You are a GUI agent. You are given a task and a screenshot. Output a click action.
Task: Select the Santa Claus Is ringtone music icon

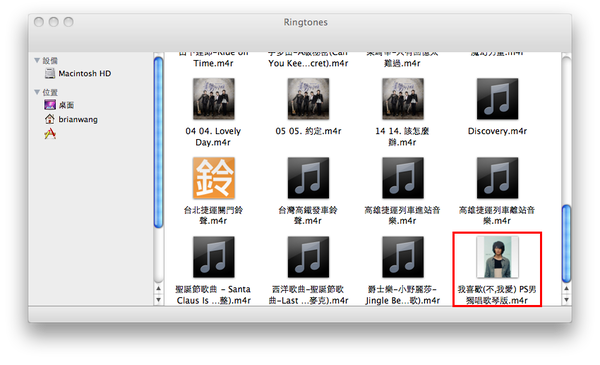coord(214,257)
